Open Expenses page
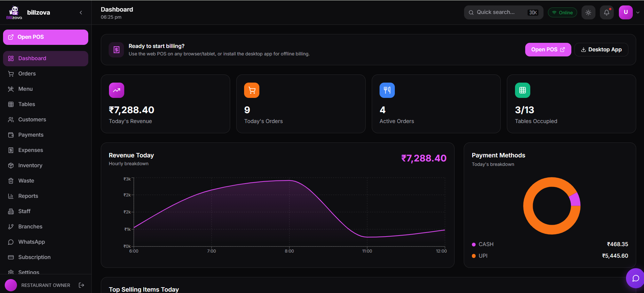The image size is (644, 293). 45,150
